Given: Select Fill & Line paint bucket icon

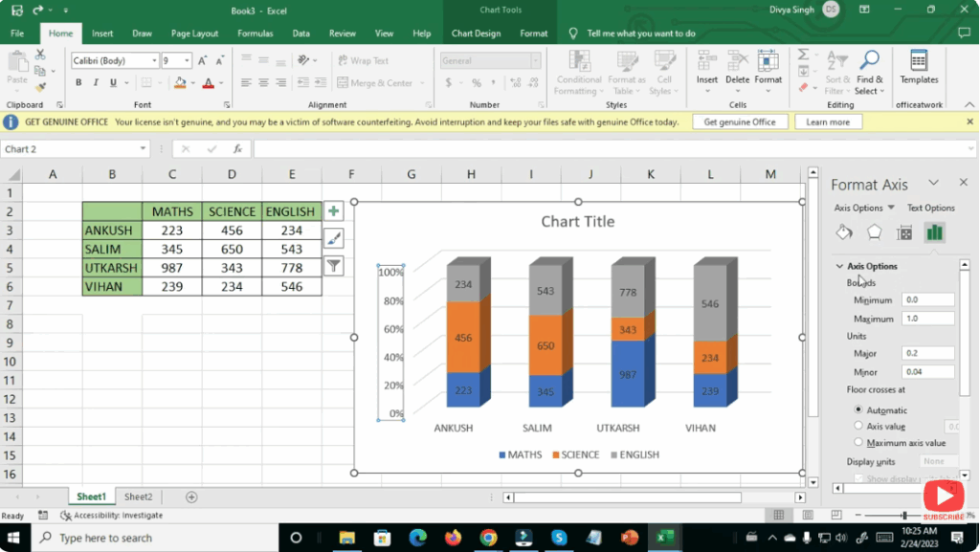Looking at the screenshot, I should 844,232.
